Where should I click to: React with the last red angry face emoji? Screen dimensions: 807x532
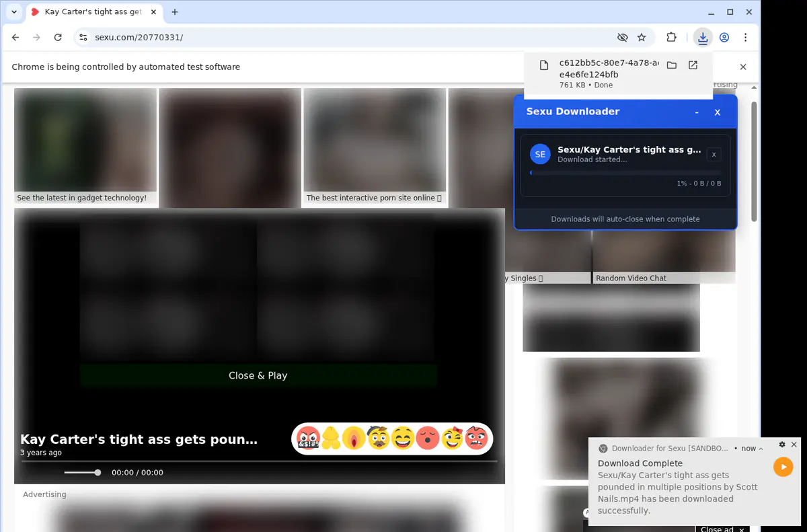click(x=476, y=439)
